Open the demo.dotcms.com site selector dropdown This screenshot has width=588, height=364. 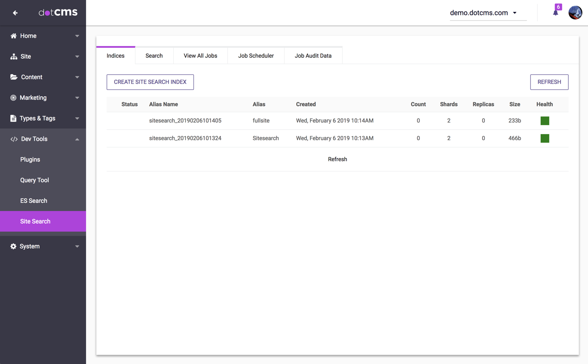tap(488, 12)
